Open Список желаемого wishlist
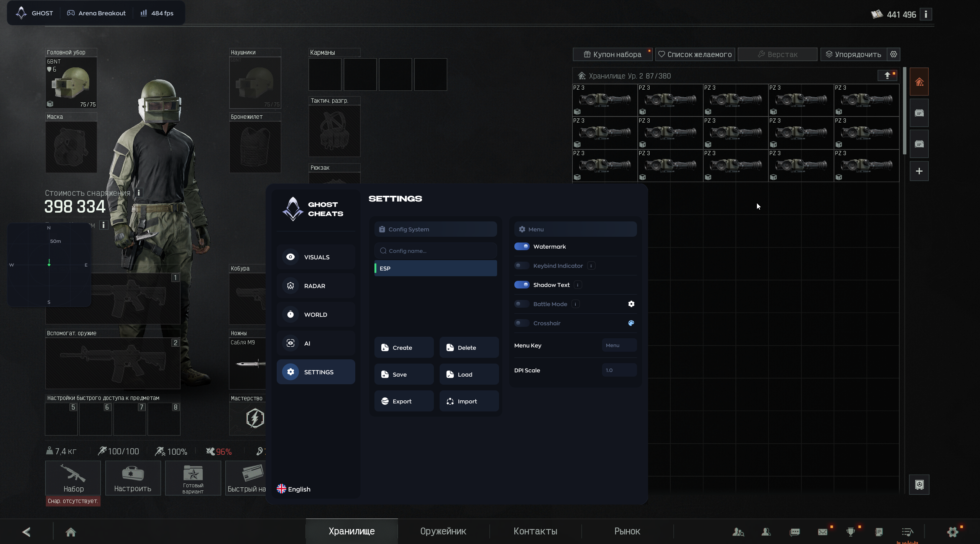The height and width of the screenshot is (544, 980). pyautogui.click(x=695, y=54)
